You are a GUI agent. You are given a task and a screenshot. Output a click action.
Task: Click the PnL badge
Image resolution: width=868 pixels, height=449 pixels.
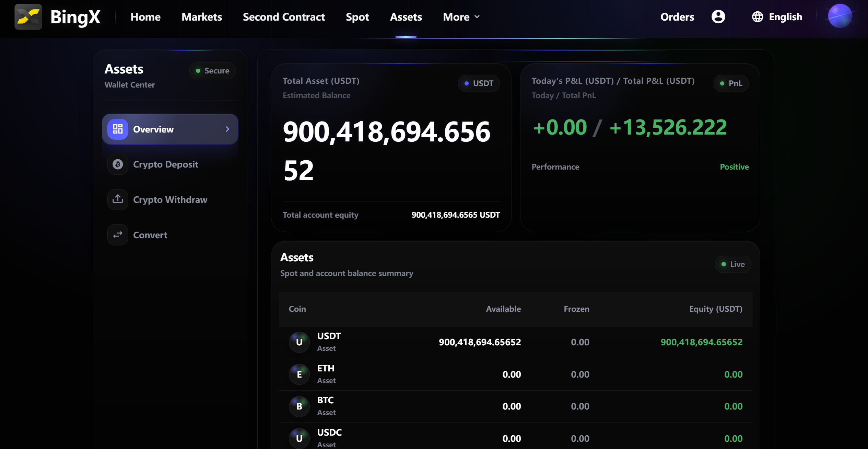coord(731,83)
